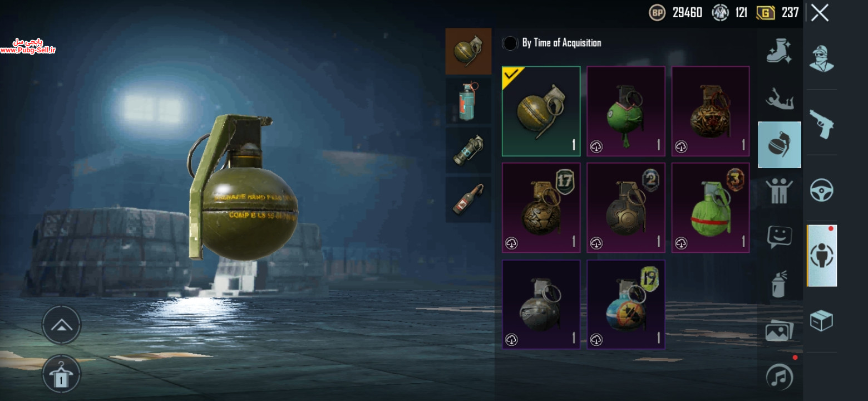Open the vehicle steering wheel category
Screen dimensions: 868x401
tap(821, 190)
